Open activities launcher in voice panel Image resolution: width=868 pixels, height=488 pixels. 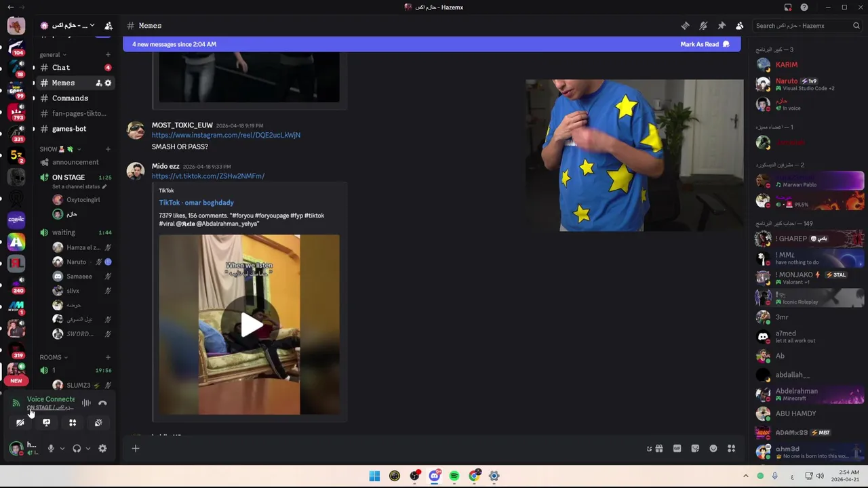(73, 422)
